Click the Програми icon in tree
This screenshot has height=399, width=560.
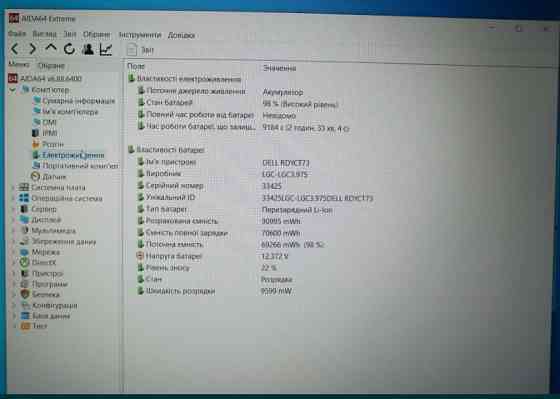[x=24, y=284]
